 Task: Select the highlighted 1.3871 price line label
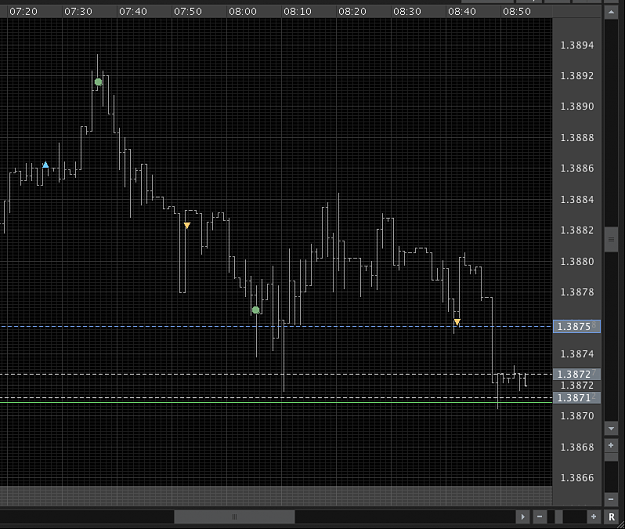[577, 397]
